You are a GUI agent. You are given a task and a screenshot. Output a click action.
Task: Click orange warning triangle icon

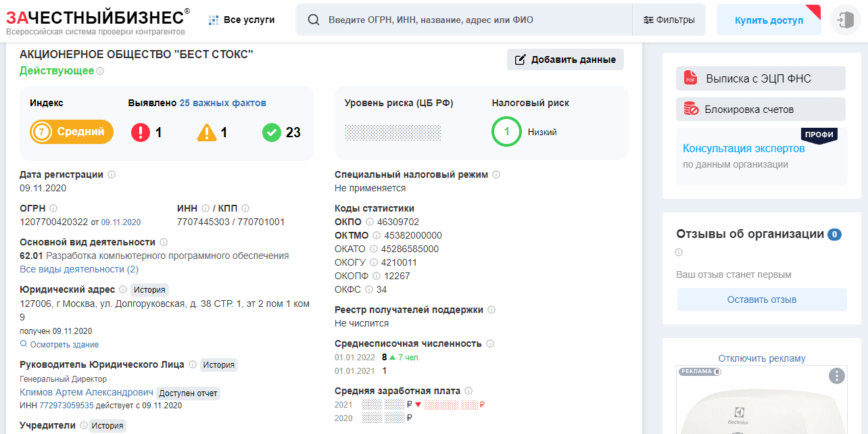(x=207, y=132)
